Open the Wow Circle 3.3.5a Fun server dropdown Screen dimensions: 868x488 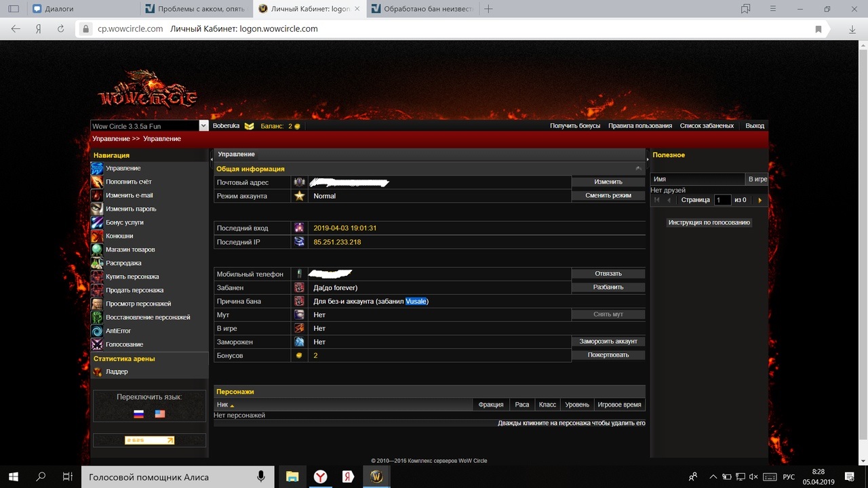click(x=203, y=126)
